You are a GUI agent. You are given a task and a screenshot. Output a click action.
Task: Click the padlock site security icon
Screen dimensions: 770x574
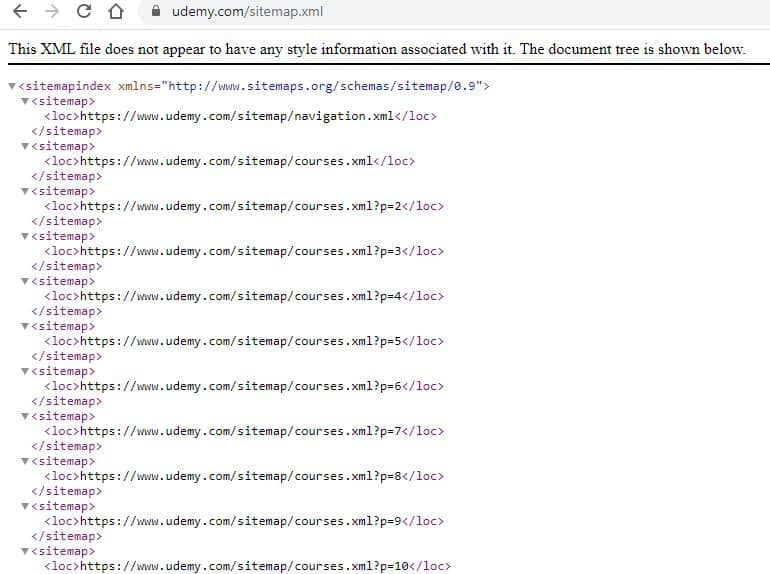click(x=155, y=13)
